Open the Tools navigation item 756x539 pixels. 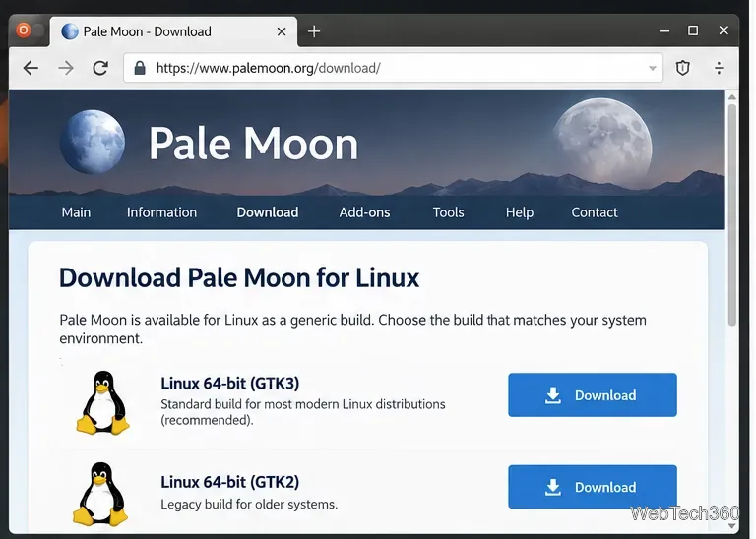click(449, 212)
